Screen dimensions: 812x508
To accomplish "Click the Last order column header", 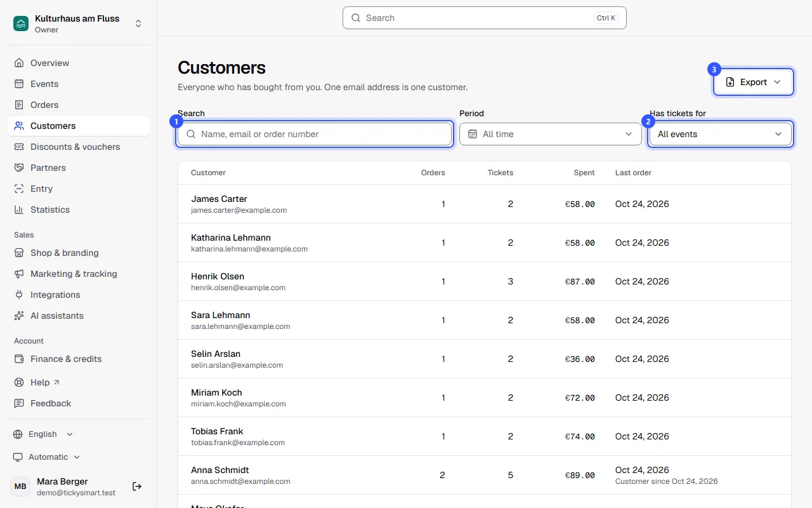I will [x=633, y=173].
